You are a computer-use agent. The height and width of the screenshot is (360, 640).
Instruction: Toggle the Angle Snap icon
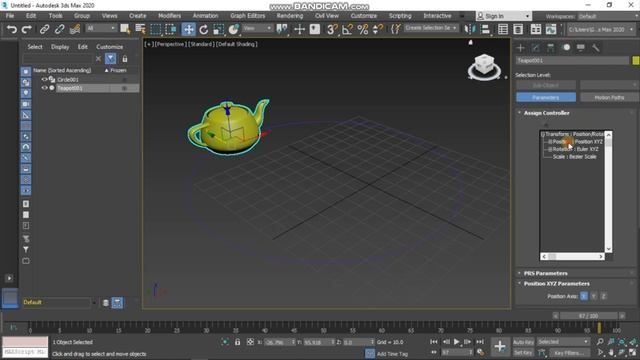[x=347, y=29]
